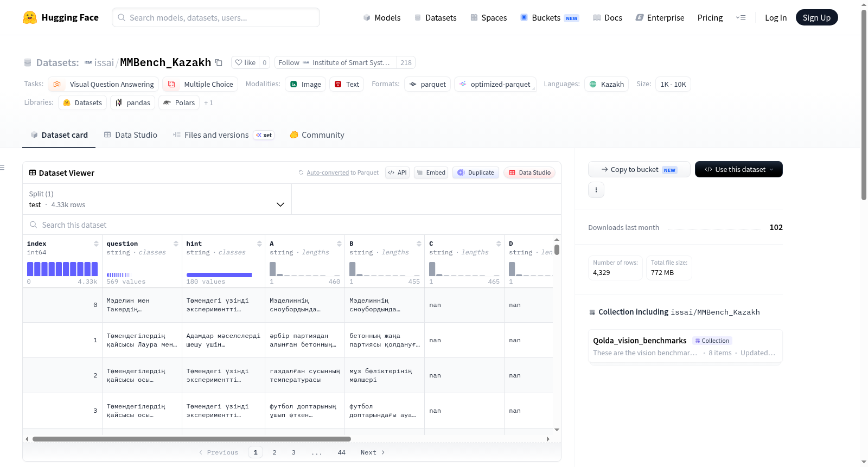The width and height of the screenshot is (868, 467).
Task: Open the Files and versions tab
Action: point(224,135)
